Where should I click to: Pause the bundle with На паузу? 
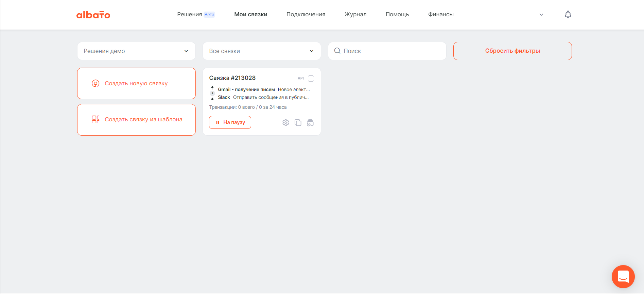230,122
